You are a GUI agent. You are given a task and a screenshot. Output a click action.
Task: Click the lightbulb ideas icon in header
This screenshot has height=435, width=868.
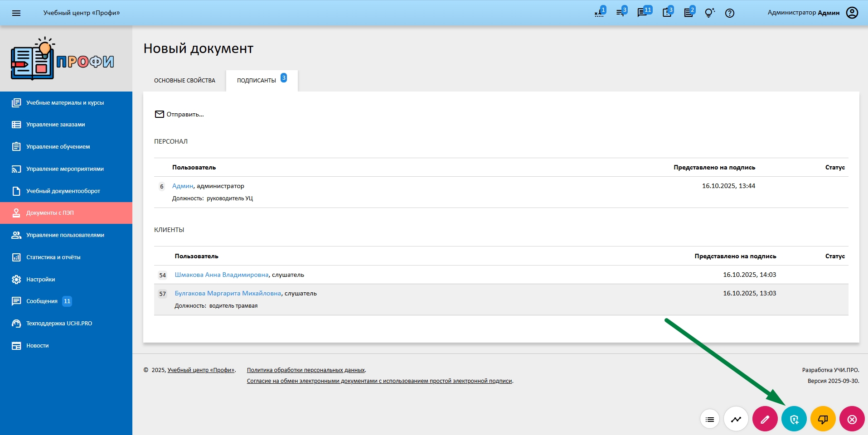point(709,13)
